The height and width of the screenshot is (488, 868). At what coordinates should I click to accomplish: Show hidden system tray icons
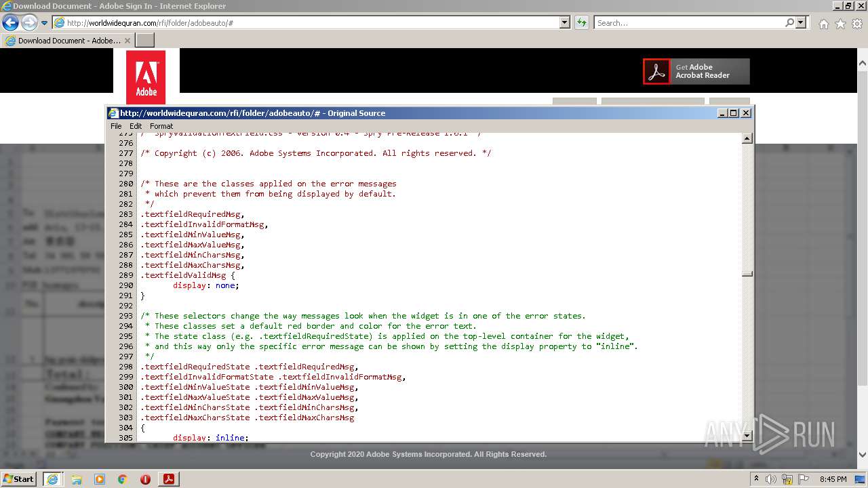(x=757, y=479)
